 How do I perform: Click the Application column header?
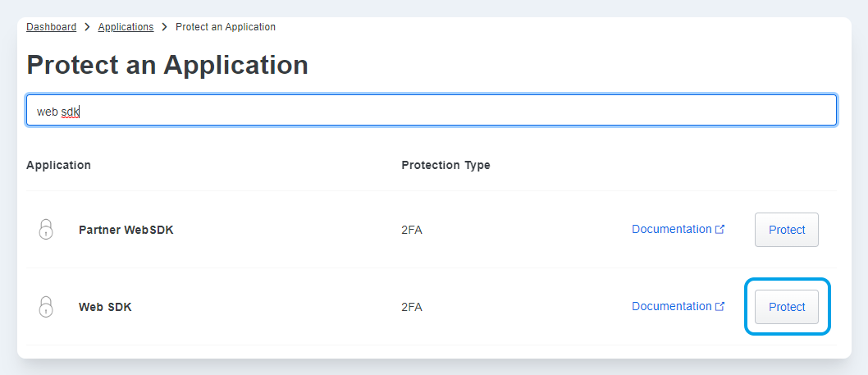[x=58, y=165]
